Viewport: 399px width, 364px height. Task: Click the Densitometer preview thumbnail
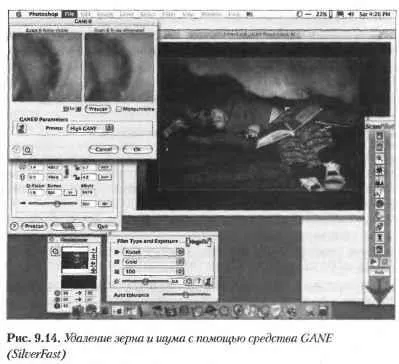pos(75,261)
